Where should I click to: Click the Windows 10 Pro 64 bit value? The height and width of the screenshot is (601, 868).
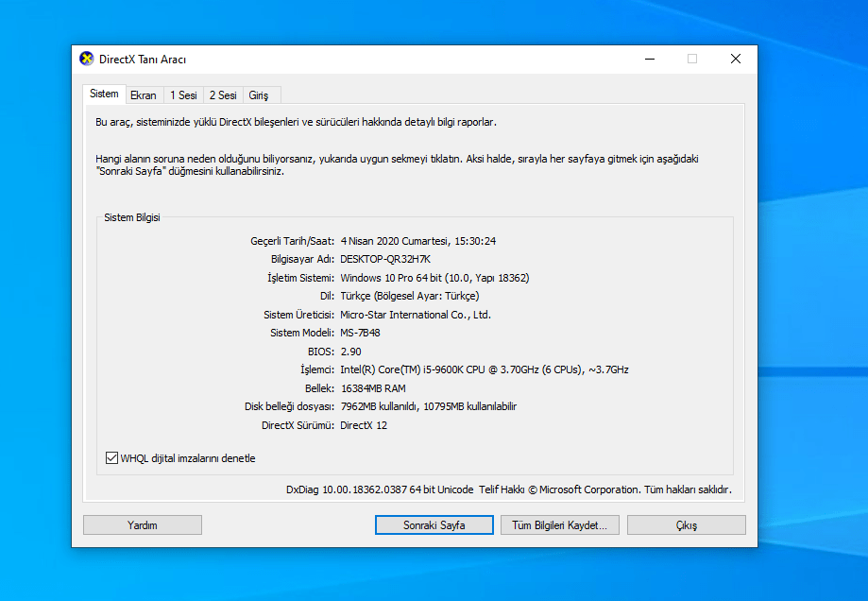tap(434, 278)
